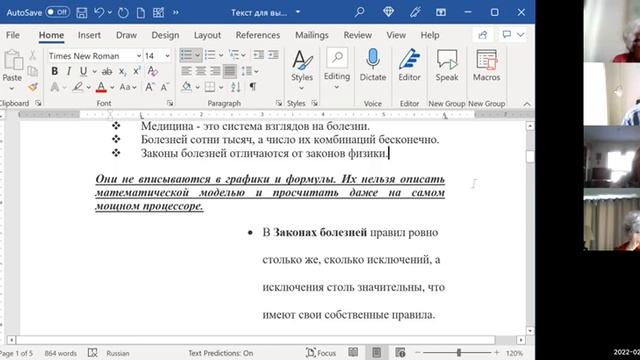
Task: Align text right
Action: tap(215, 71)
